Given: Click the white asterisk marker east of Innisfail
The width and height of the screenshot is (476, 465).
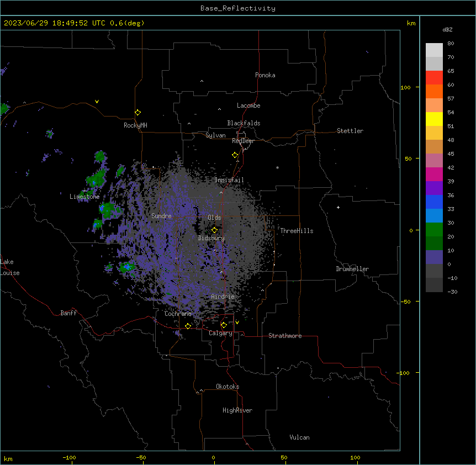Looking at the screenshot, I should (277, 167).
